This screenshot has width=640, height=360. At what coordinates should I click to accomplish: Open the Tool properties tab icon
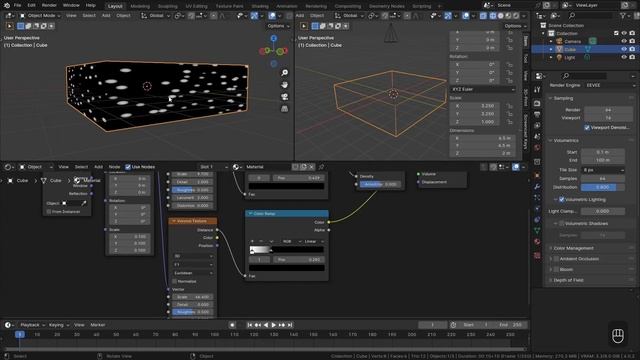pos(537,90)
